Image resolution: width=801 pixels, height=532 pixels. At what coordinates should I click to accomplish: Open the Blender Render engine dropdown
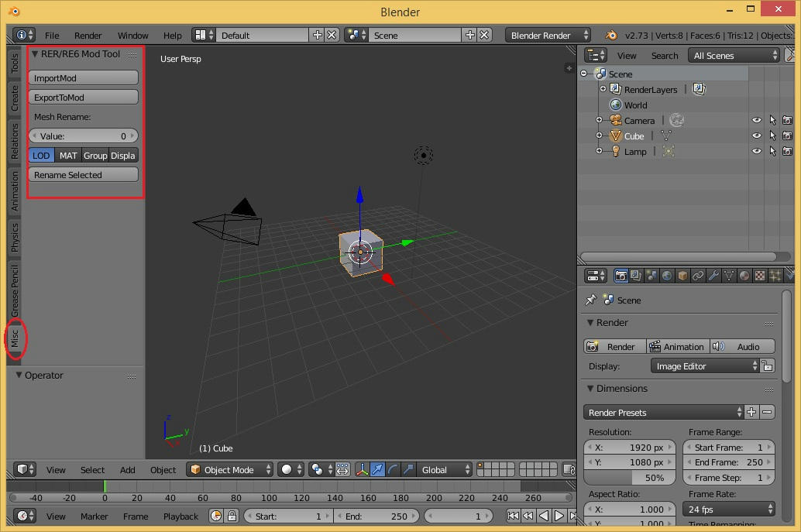[548, 35]
